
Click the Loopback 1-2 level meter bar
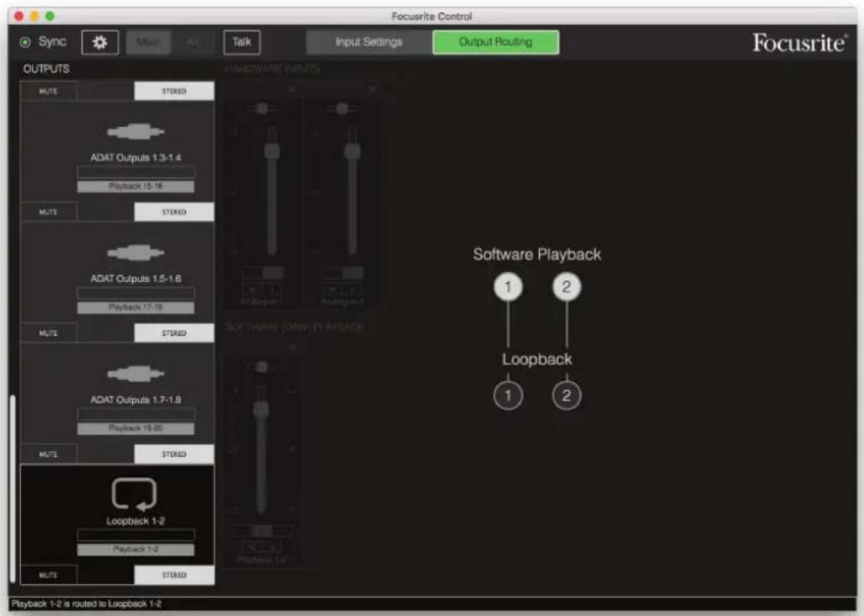point(136,534)
